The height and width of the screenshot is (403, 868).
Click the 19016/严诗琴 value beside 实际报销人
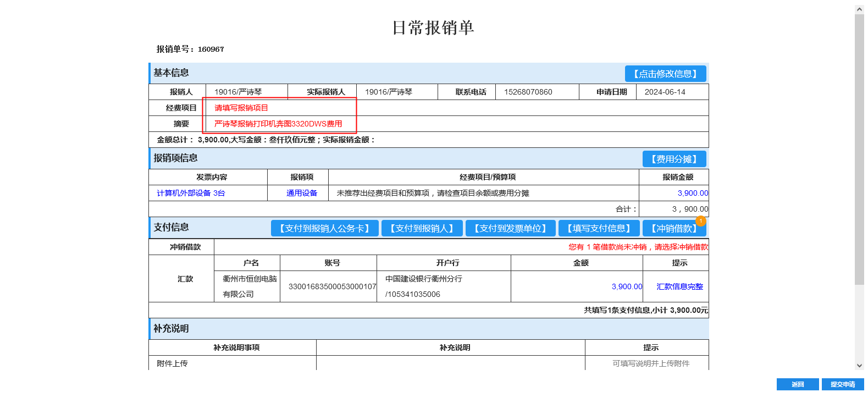(x=389, y=92)
